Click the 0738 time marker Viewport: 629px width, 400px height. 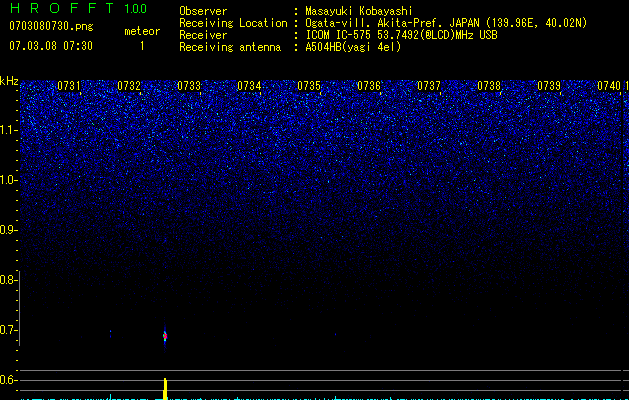pyautogui.click(x=489, y=86)
